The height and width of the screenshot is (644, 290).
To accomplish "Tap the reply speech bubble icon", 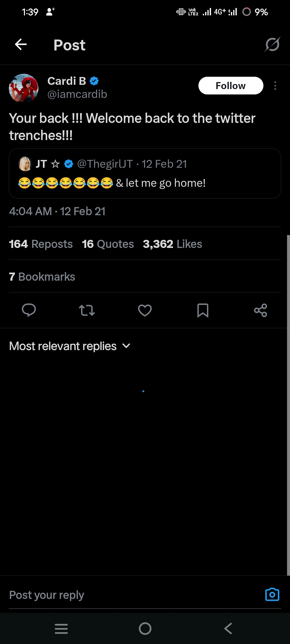I will 29,310.
